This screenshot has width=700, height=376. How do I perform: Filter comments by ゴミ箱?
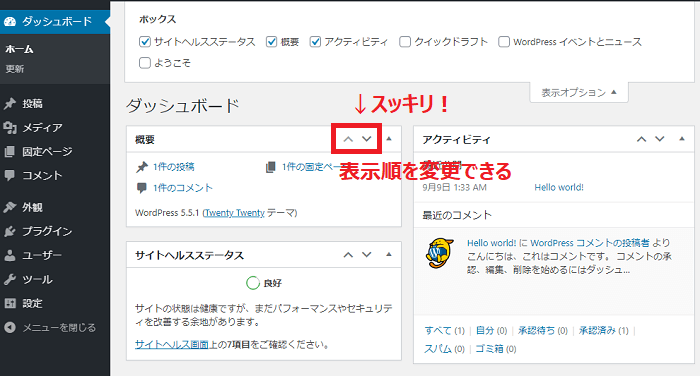click(x=489, y=349)
